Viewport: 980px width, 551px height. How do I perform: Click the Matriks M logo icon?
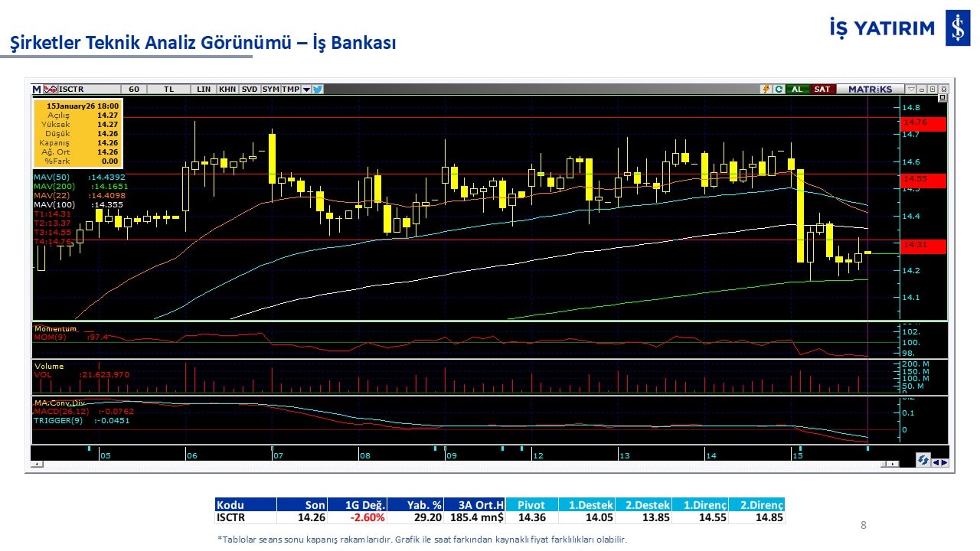(37, 89)
